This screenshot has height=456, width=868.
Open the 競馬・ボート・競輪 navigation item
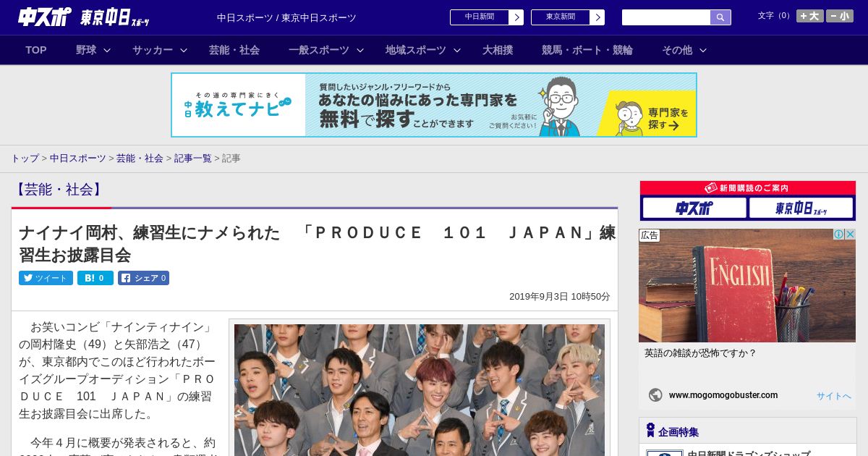coord(587,50)
